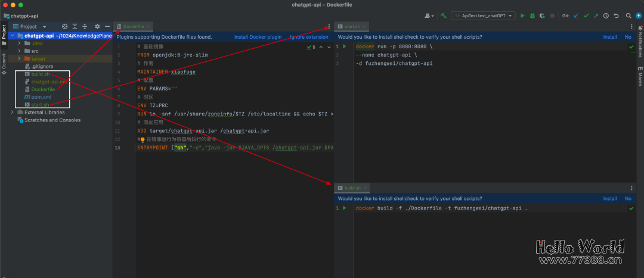Start debugging with the bug icon
This screenshot has height=278, width=644.
tap(532, 15)
